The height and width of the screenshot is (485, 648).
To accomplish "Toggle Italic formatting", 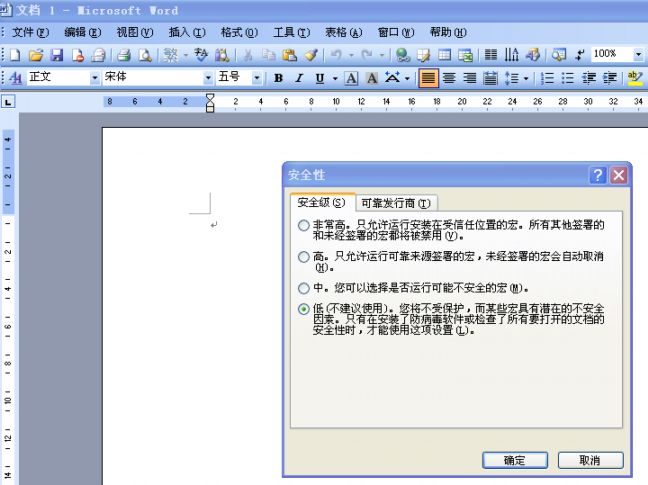I will point(299,78).
